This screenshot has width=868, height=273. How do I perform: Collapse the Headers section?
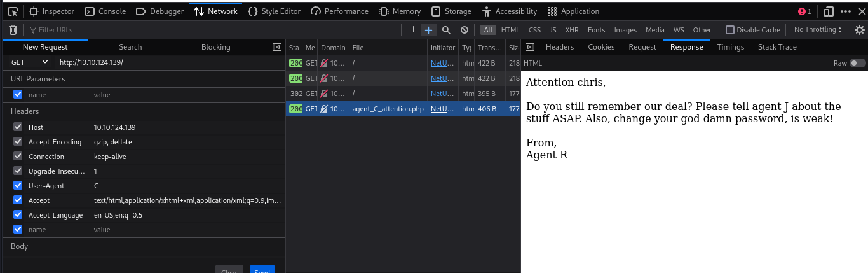25,111
